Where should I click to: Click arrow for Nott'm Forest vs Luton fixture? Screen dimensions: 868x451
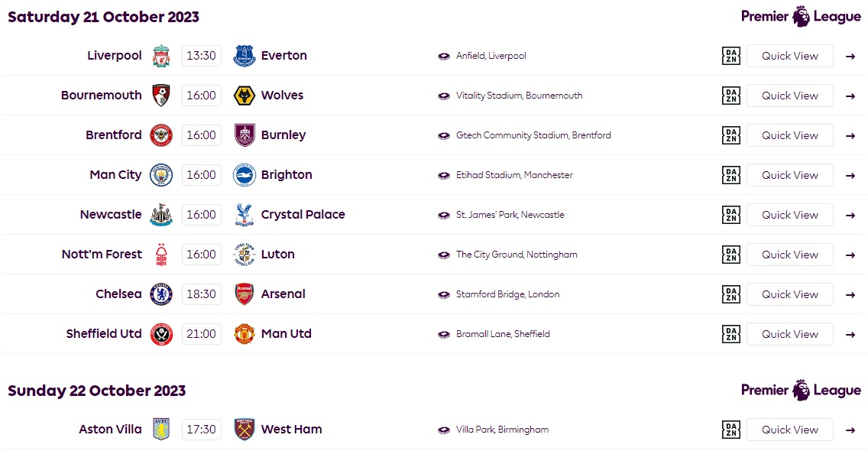pyautogui.click(x=850, y=255)
